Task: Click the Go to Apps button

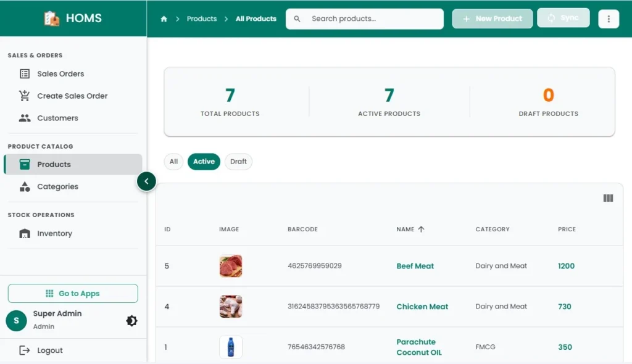Action: tap(73, 294)
